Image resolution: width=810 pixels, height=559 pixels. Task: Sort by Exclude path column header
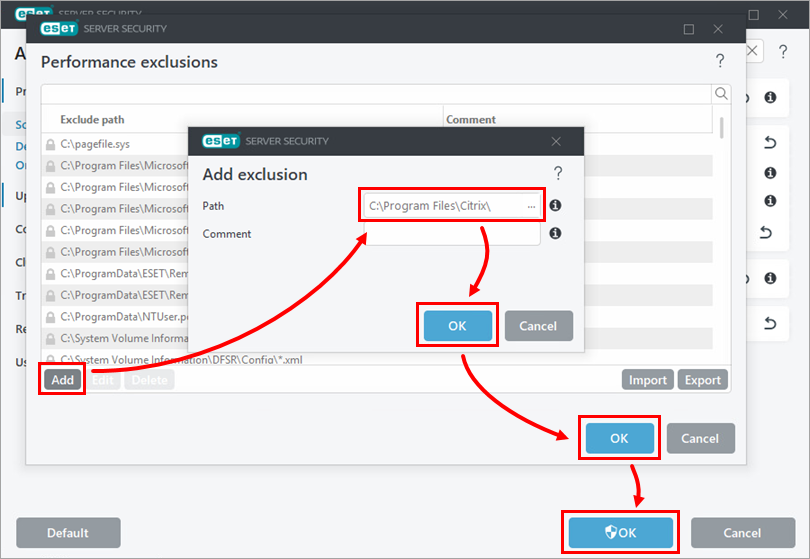tap(240, 120)
